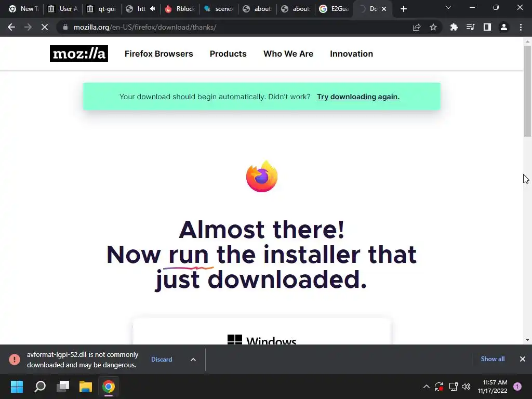Switch to the htt tab playing audio
The image size is (532, 399).
pos(137,9)
